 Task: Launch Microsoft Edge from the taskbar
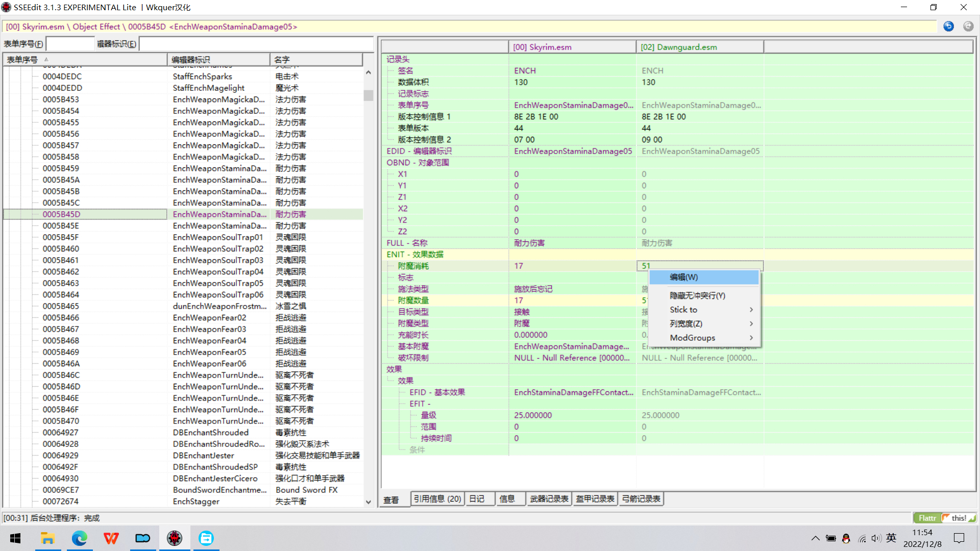click(79, 538)
